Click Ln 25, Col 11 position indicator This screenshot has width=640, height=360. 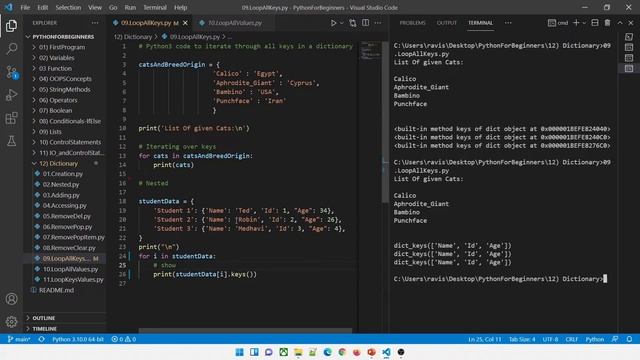tap(484, 339)
